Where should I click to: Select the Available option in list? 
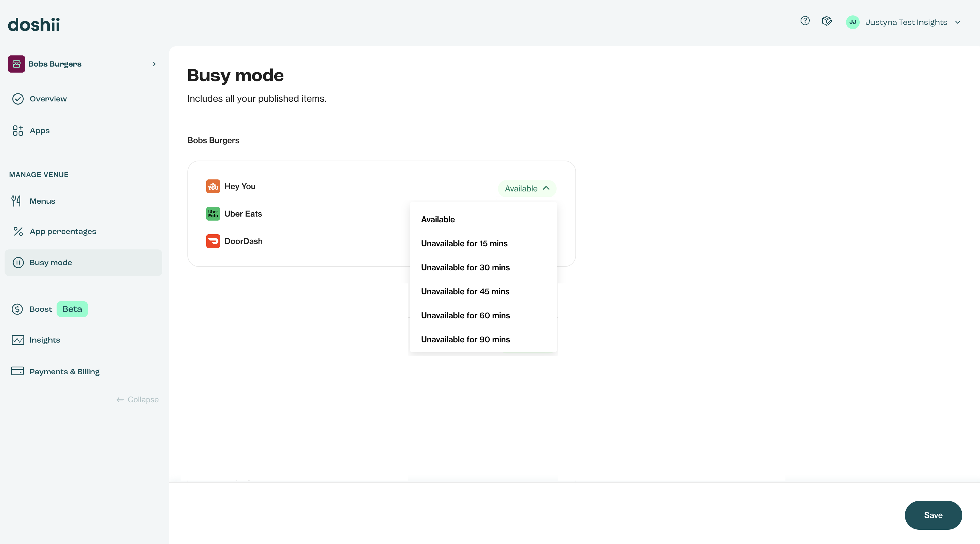pos(438,219)
